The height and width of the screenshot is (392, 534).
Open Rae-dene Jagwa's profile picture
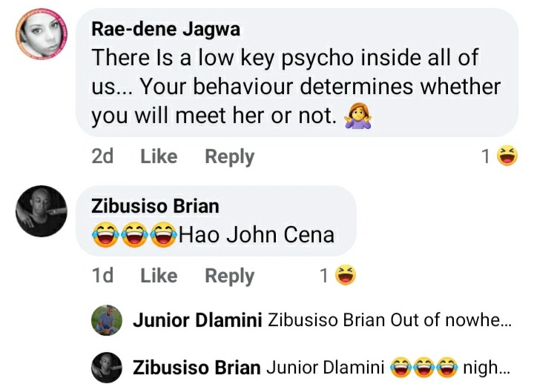[42, 34]
